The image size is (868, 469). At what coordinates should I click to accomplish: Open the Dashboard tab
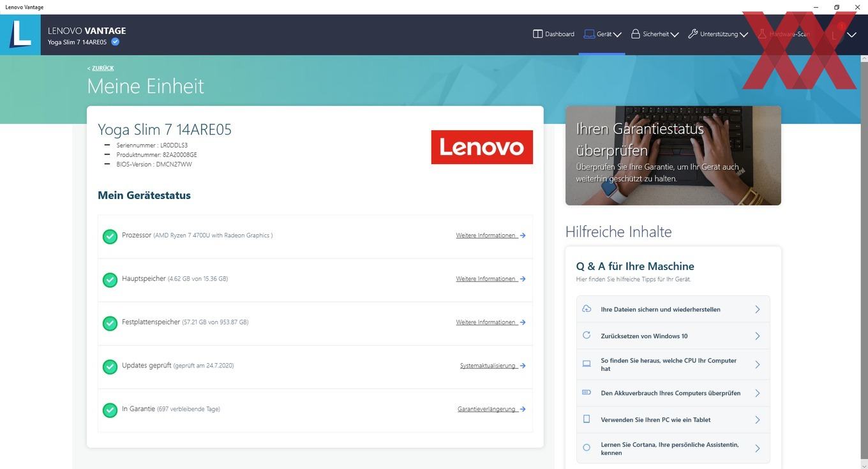553,34
